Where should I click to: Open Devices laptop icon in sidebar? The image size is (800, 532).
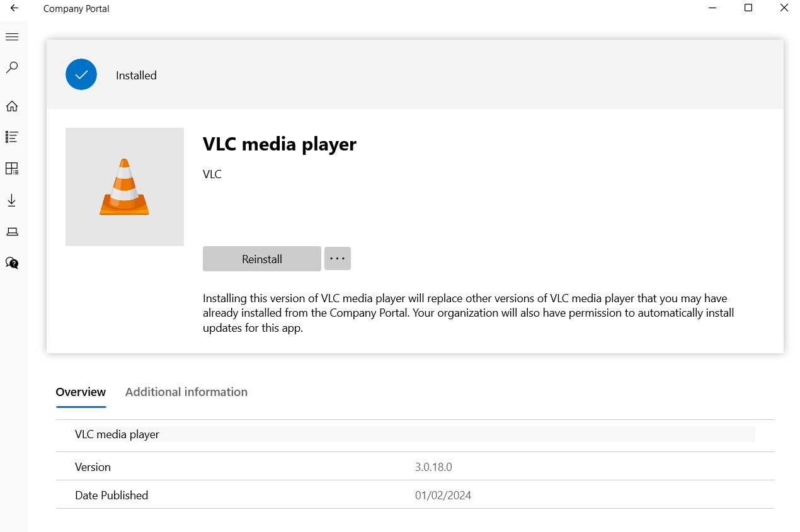(x=12, y=232)
